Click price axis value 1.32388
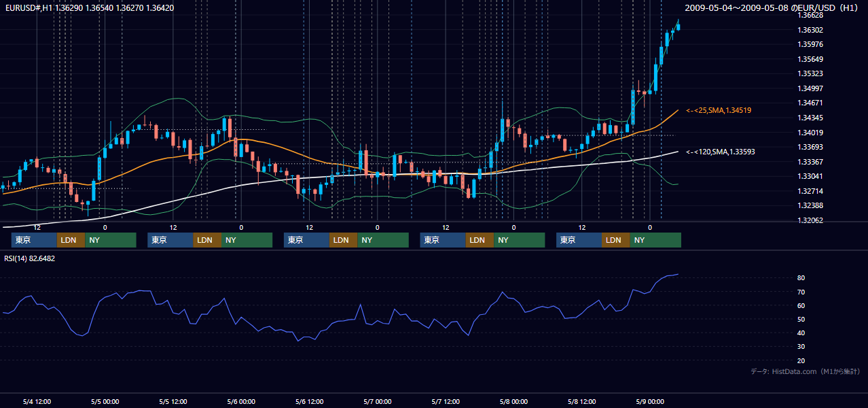The image size is (868, 408). (810, 205)
